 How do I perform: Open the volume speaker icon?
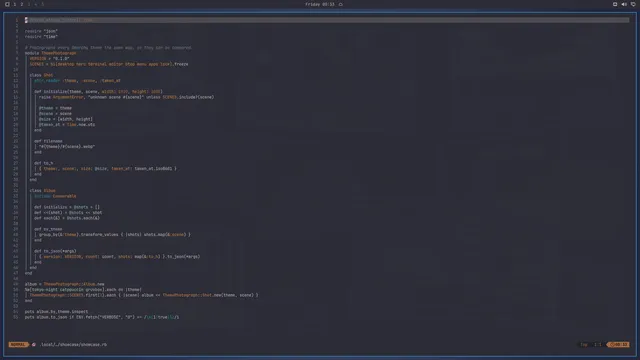pos(624,4)
